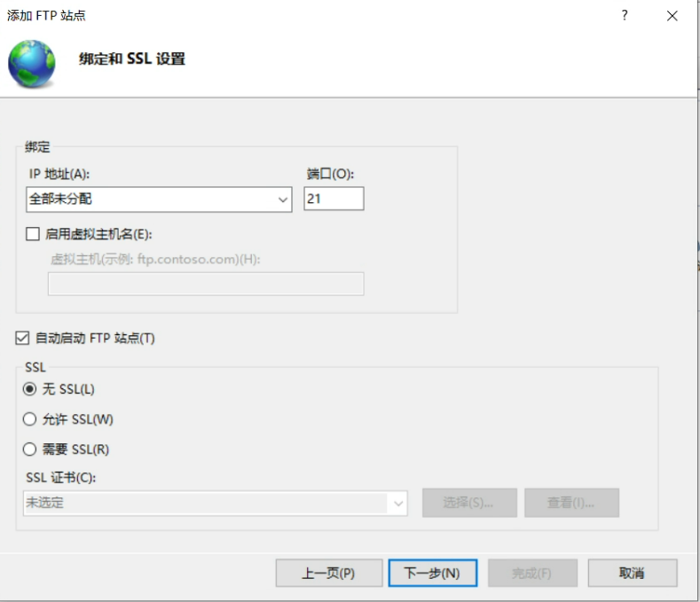Proceed with the 下一步(N) button
This screenshot has height=602, width=700.
[432, 573]
